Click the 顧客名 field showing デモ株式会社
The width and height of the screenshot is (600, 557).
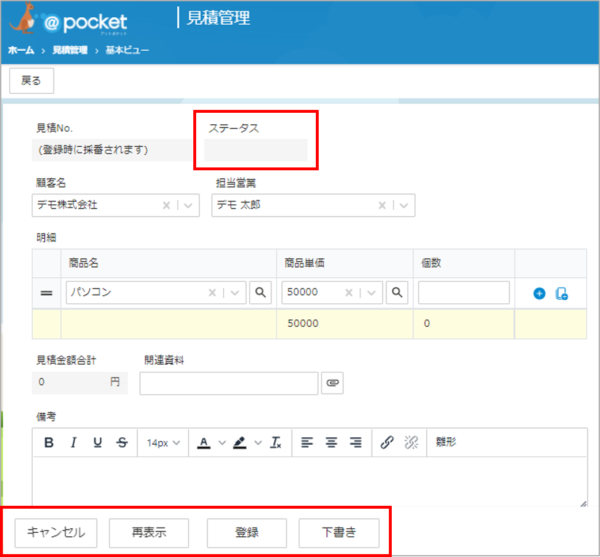pos(116,205)
